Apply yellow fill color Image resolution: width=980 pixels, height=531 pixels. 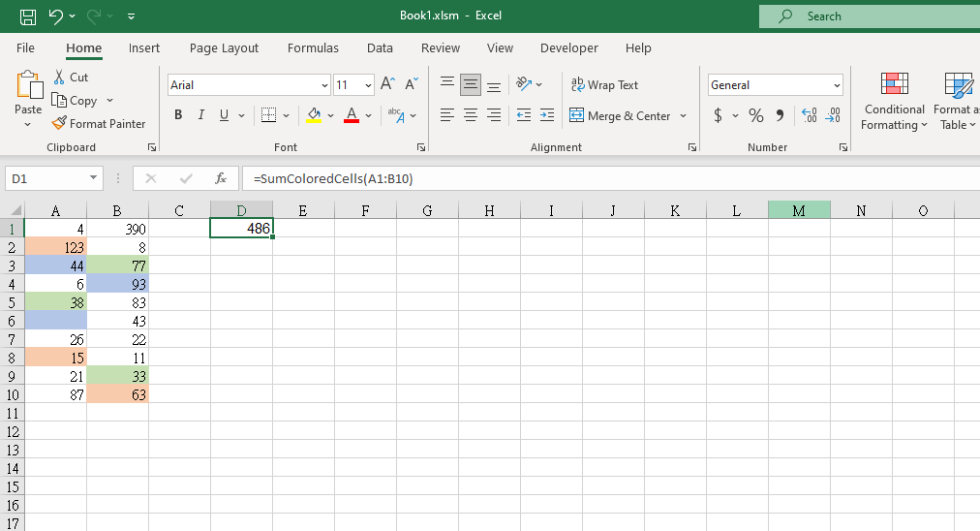(x=314, y=115)
